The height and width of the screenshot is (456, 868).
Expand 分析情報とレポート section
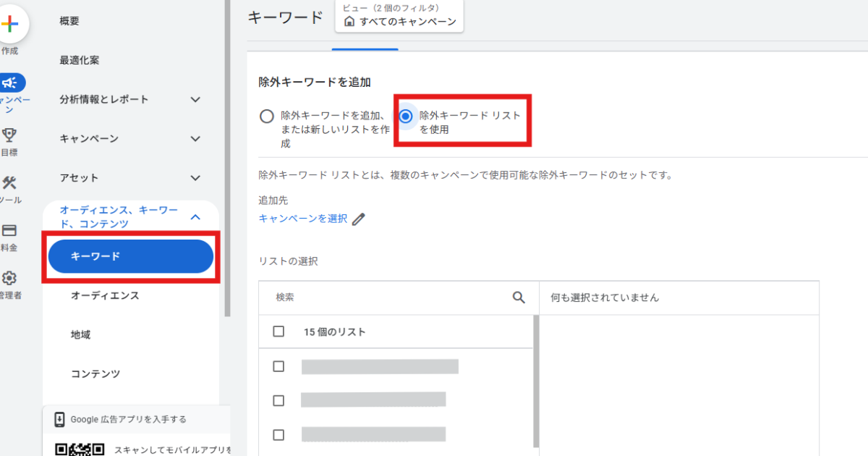(195, 99)
